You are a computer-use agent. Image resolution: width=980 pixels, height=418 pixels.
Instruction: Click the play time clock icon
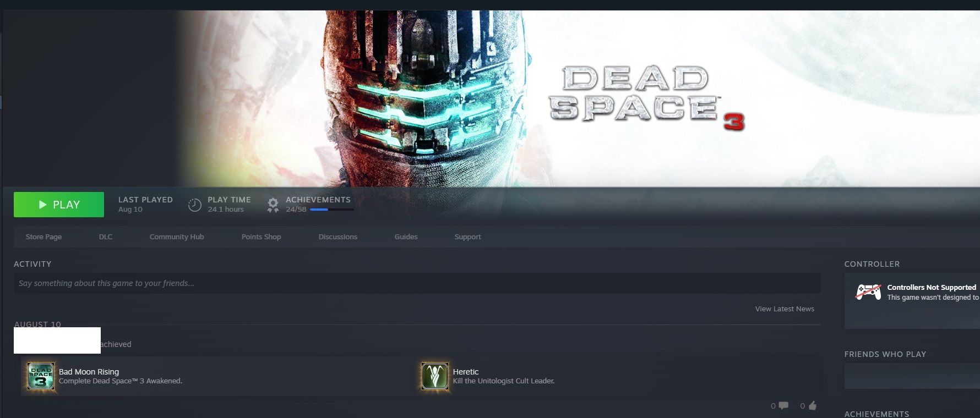point(195,205)
